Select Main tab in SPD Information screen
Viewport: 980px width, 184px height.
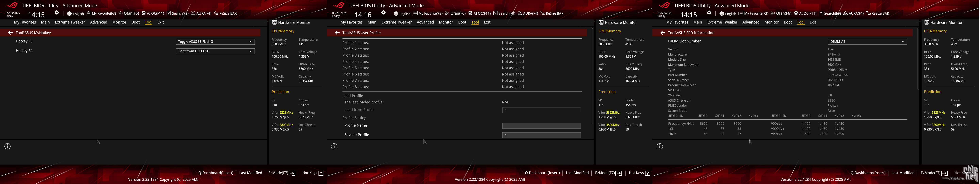(x=698, y=22)
